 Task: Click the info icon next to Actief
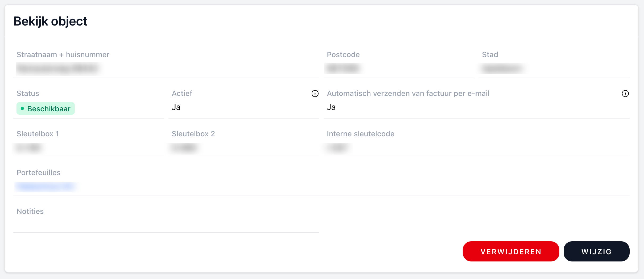tap(315, 94)
